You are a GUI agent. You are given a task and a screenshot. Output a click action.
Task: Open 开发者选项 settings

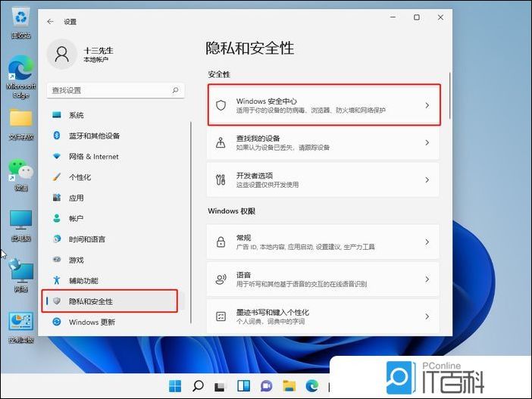pos(323,179)
